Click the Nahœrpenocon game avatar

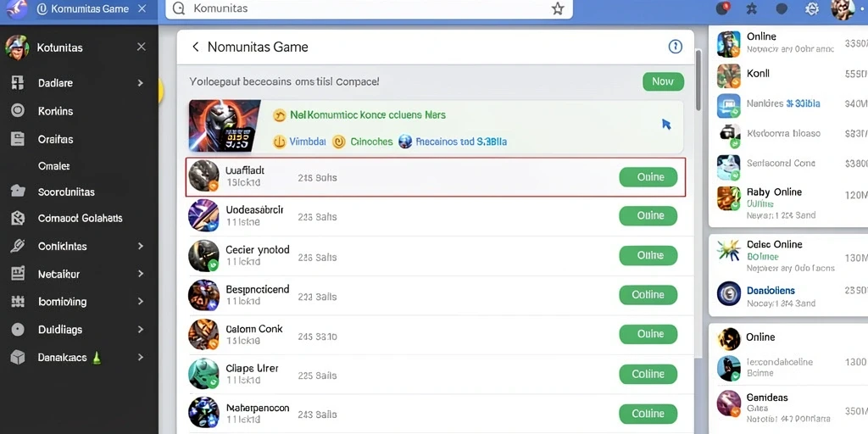tap(203, 413)
